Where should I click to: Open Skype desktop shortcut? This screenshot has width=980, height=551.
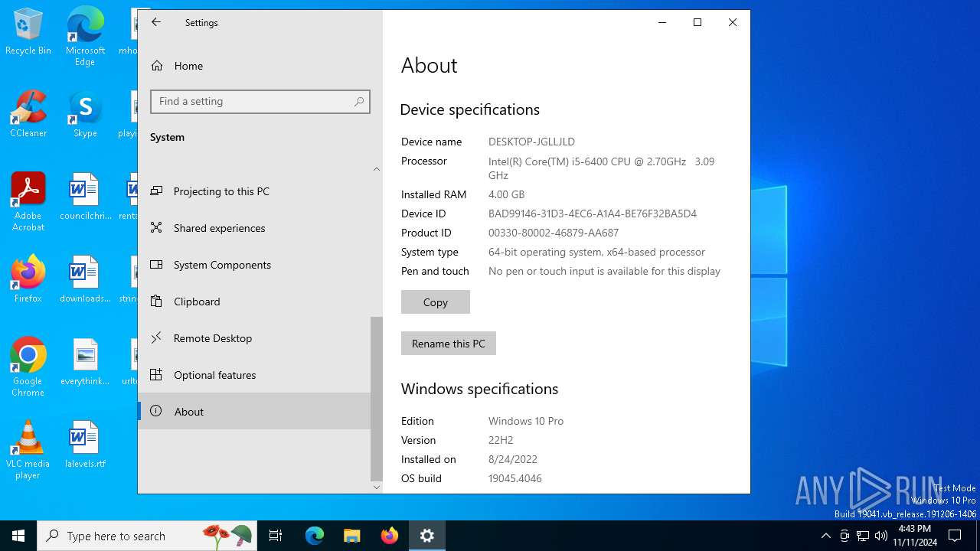point(85,114)
